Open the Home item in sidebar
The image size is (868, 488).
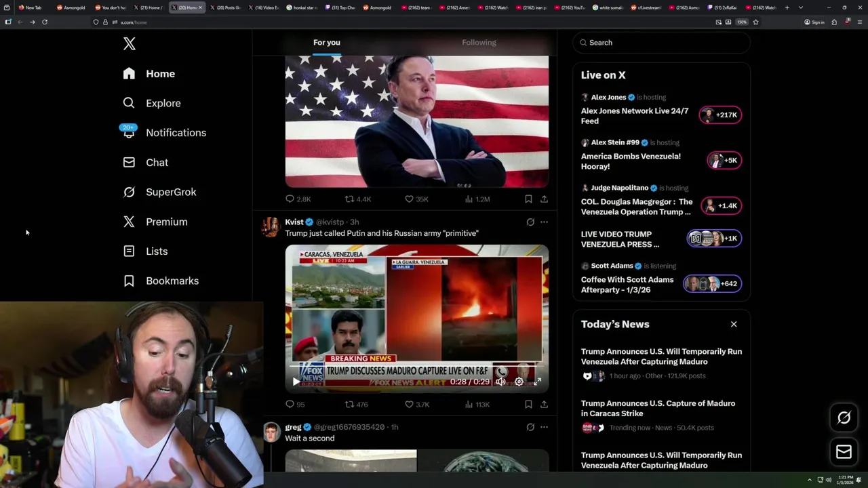[149, 74]
